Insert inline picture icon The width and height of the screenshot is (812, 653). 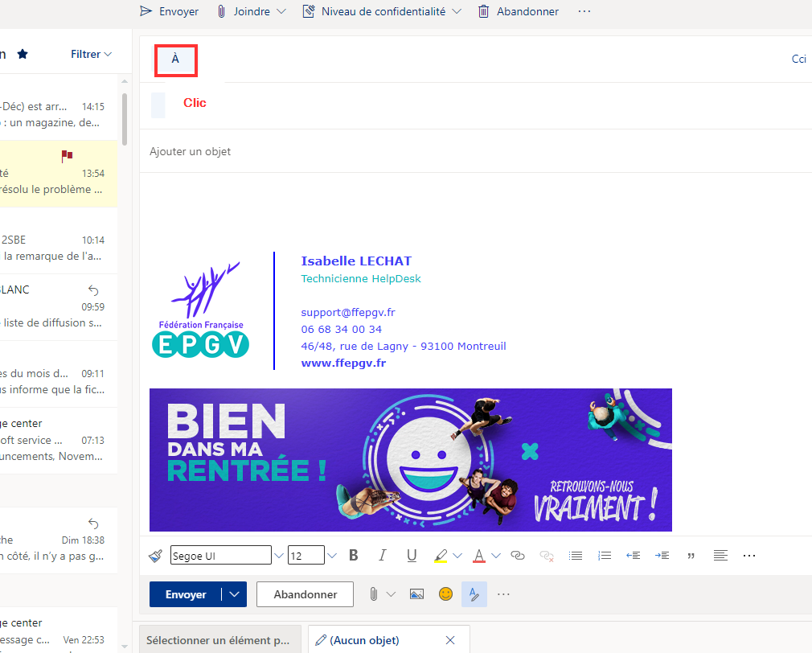(x=417, y=594)
